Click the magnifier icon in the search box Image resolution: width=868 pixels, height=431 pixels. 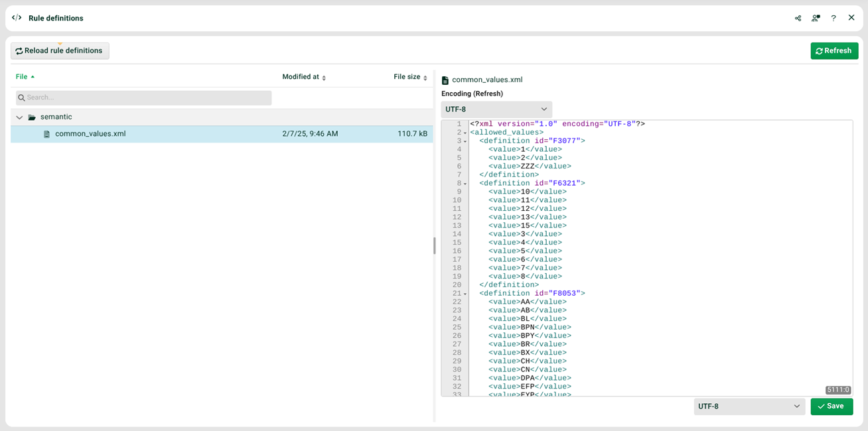(x=22, y=98)
